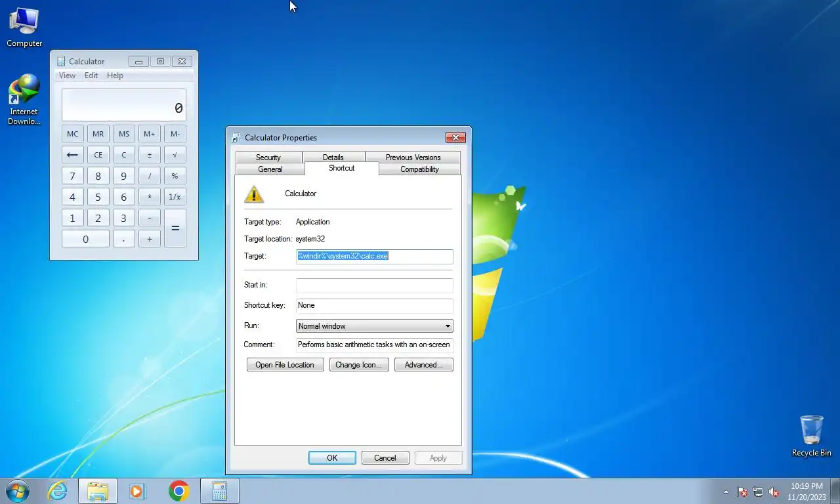The width and height of the screenshot is (840, 504).
Task: Click the multiply button in Calculator
Action: [149, 197]
